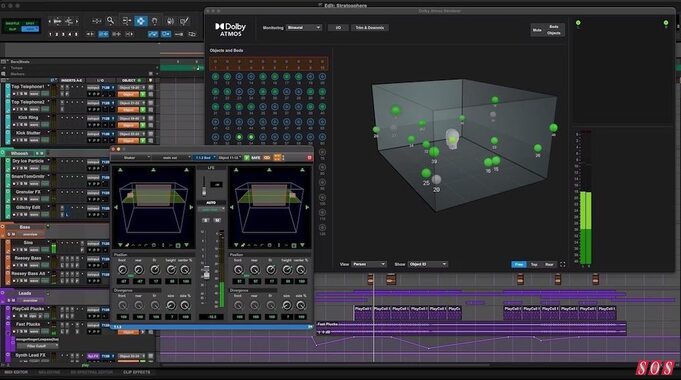Click left panner height knob

(171, 270)
